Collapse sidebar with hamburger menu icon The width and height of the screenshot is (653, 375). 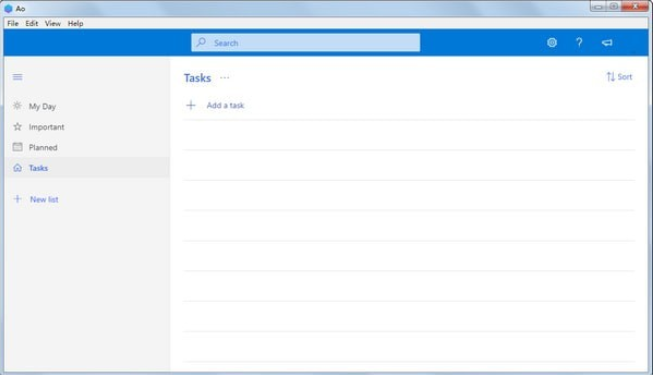[x=17, y=77]
